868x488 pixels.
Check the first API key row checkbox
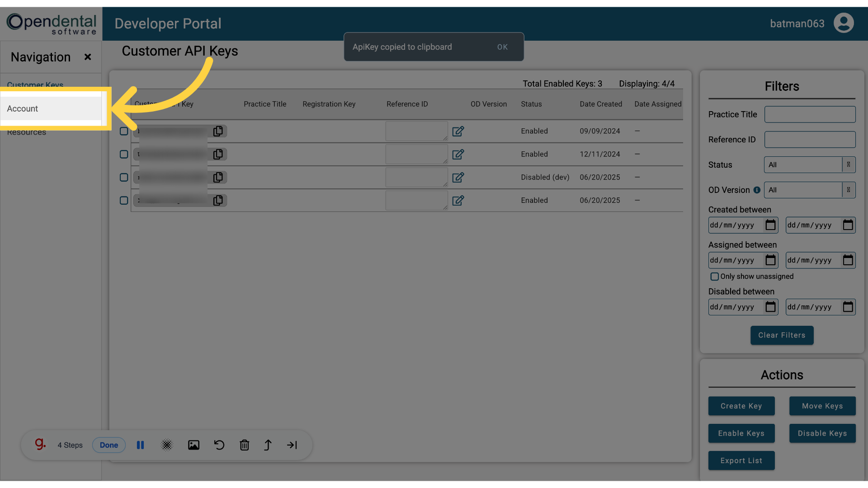tap(123, 131)
